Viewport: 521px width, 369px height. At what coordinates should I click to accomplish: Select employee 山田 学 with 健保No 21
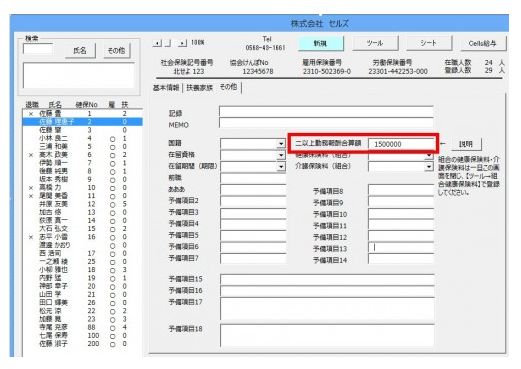[x=83, y=294]
